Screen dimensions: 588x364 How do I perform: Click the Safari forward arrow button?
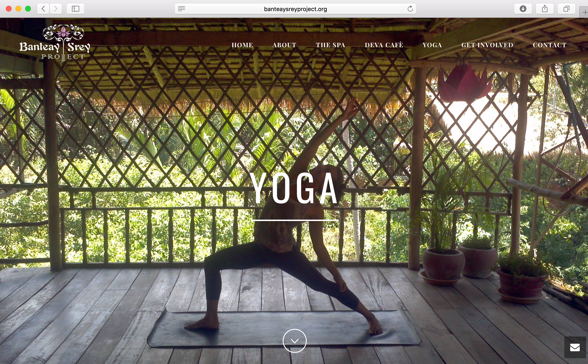click(56, 9)
